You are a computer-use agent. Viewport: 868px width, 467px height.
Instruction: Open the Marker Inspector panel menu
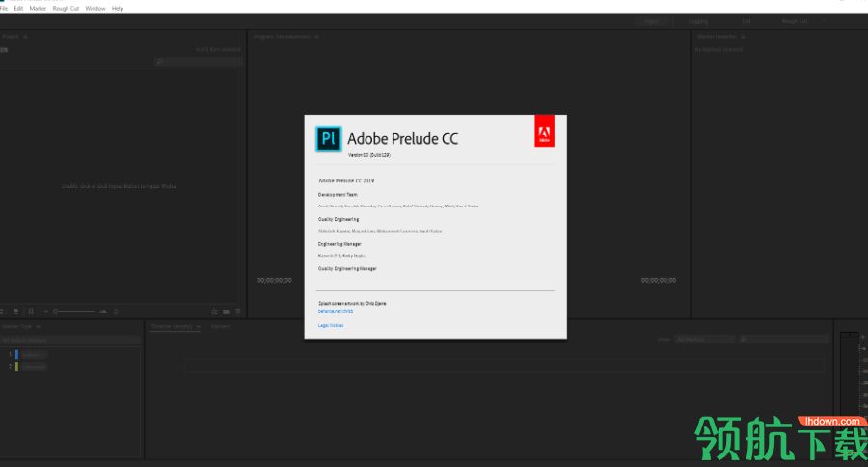click(x=743, y=37)
